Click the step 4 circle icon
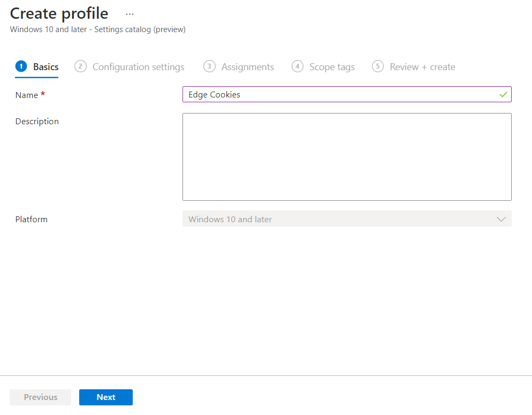Screen dimensions: 532x415 point(298,66)
